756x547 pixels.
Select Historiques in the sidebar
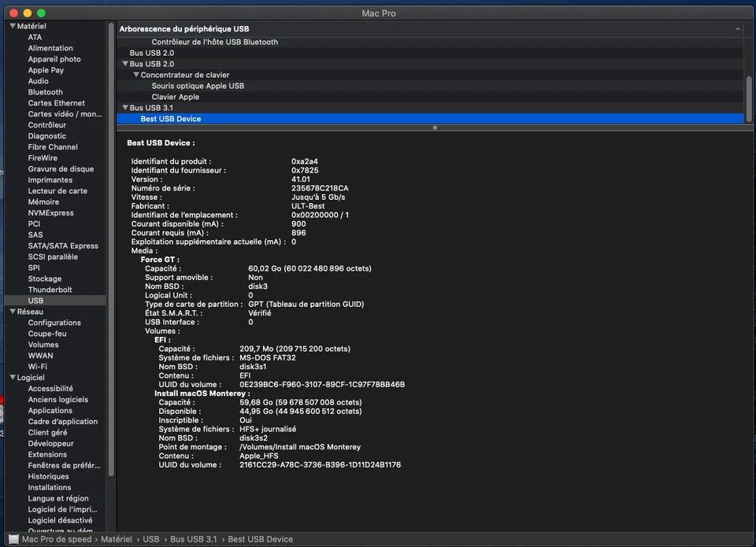coord(48,476)
